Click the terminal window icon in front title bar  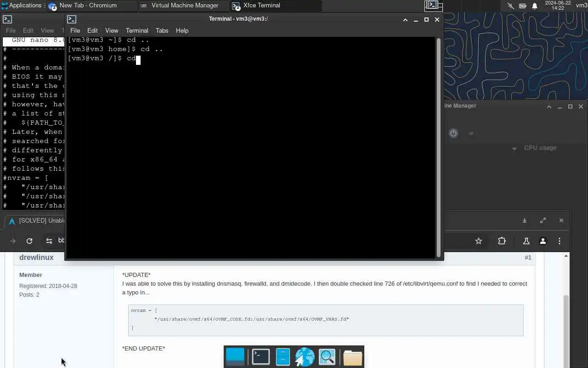[72, 19]
